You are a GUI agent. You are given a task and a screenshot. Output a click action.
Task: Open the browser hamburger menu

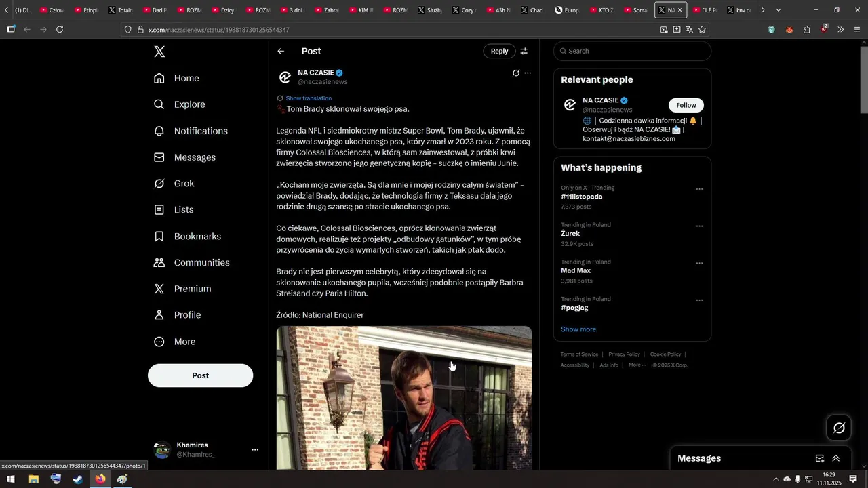click(857, 30)
